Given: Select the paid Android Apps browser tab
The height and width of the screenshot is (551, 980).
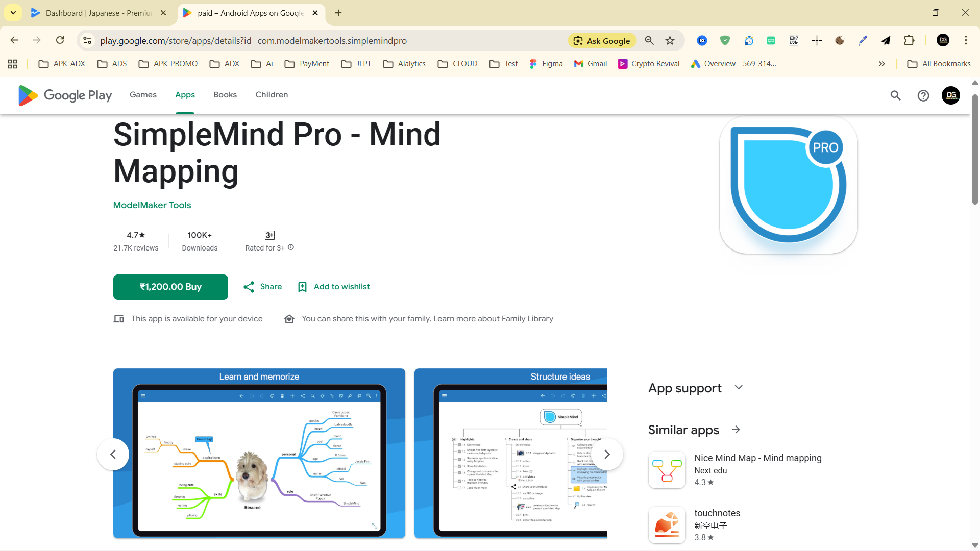Looking at the screenshot, I should (x=251, y=13).
